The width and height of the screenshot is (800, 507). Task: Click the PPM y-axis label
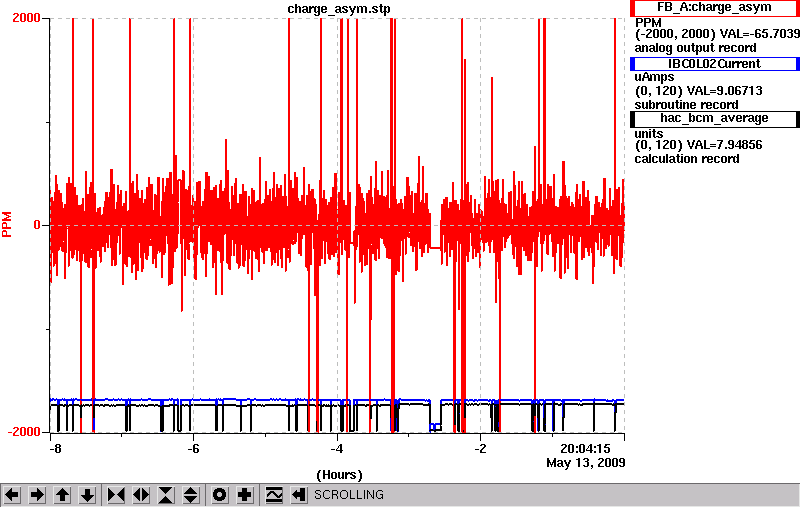7,224
